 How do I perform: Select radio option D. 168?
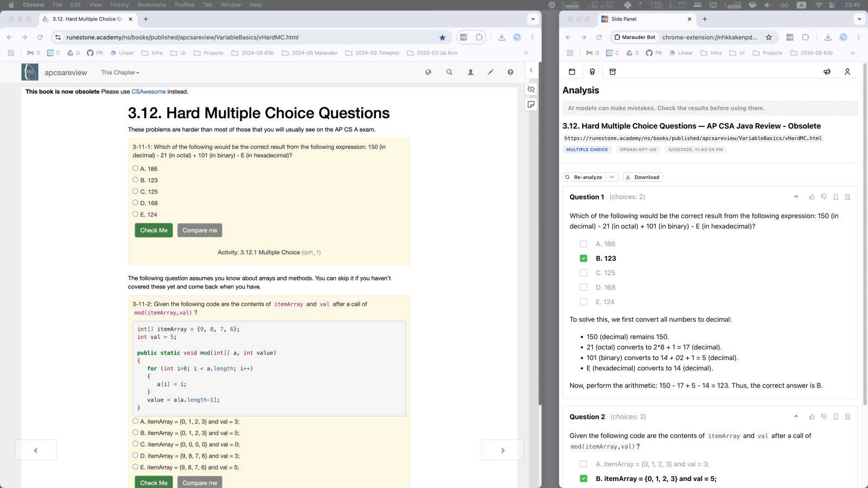(136, 203)
